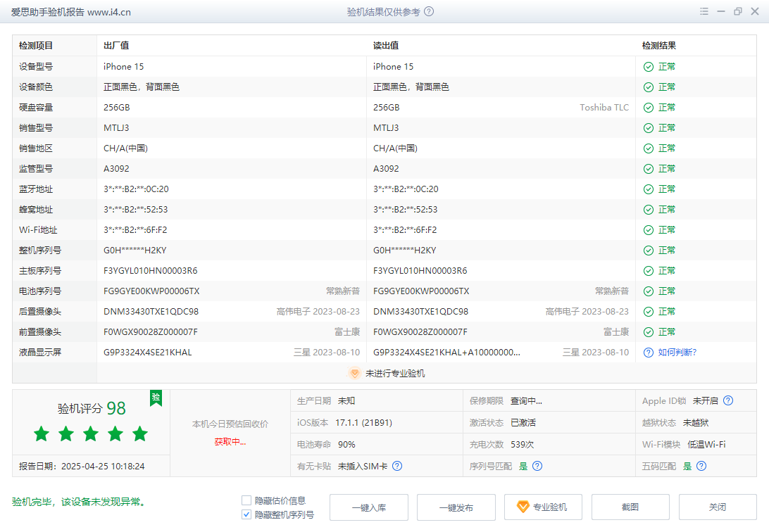This screenshot has height=532, width=769.
Task: Open help icon beside 五码匹配
Action: point(701,466)
